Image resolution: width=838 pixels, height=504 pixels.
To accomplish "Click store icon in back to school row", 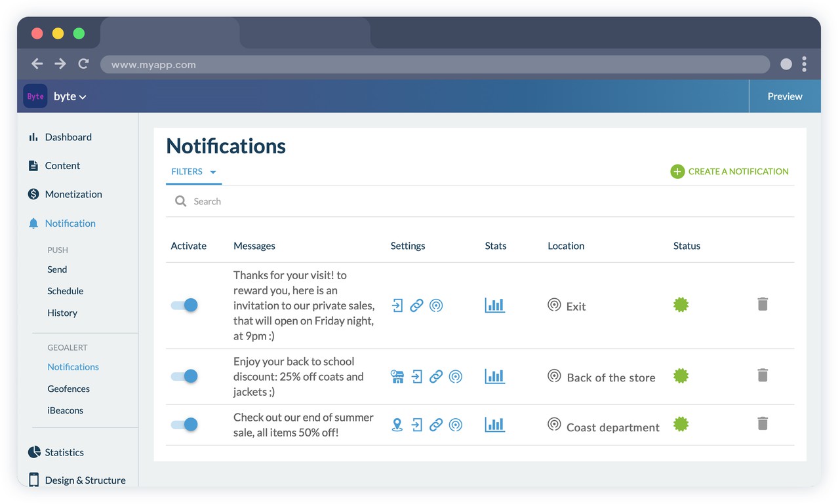I will (x=397, y=376).
